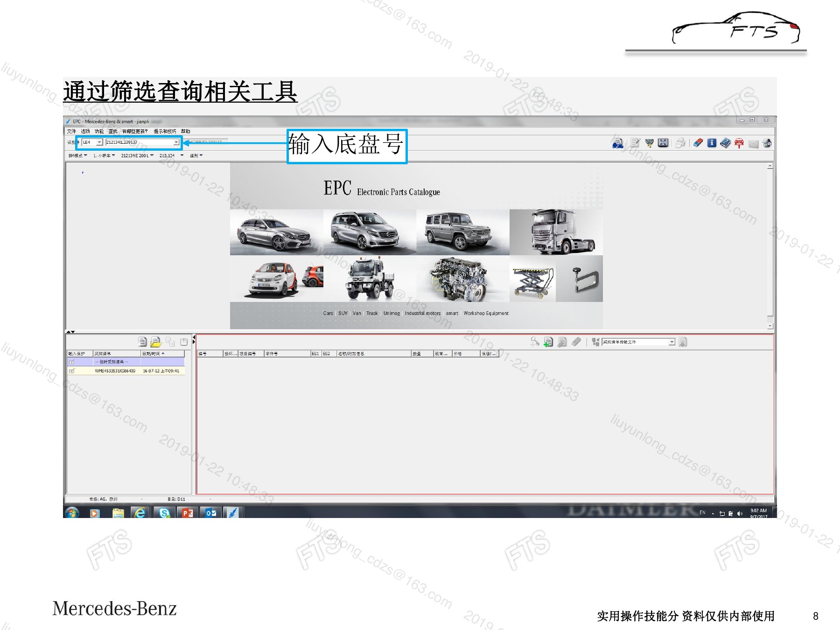Click the feedback mail person icon
840x630 pixels.
(x=767, y=143)
